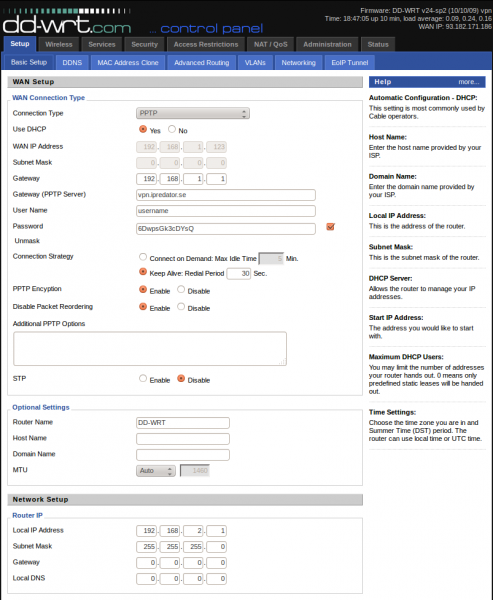Screen dimensions: 493x600
Task: Open the NAT / QoS tab
Action: [271, 44]
